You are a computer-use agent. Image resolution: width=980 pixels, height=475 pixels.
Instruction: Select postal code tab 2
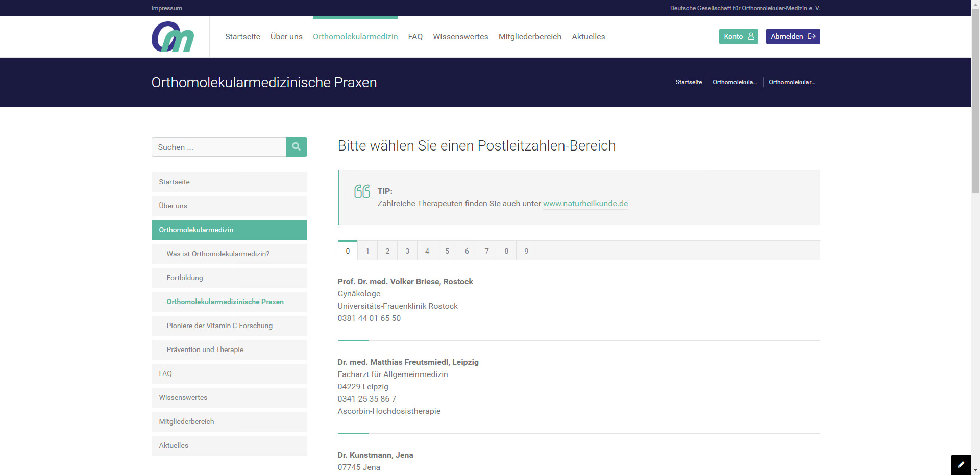[x=387, y=251]
